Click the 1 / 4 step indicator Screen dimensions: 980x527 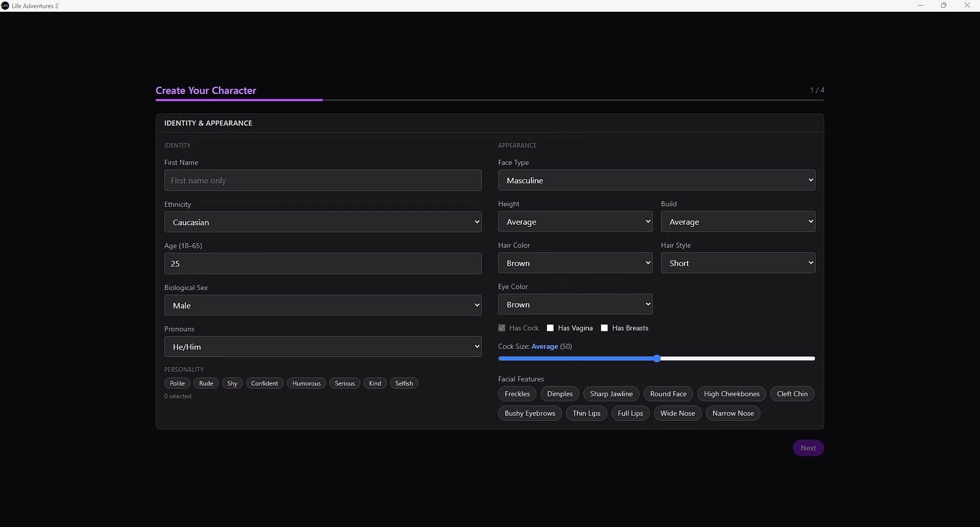[x=817, y=90]
